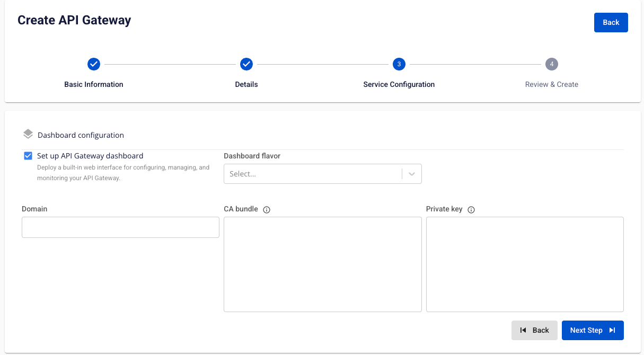Expand Dashboard flavor dropdown arrow
644x355 pixels.
[x=412, y=174]
